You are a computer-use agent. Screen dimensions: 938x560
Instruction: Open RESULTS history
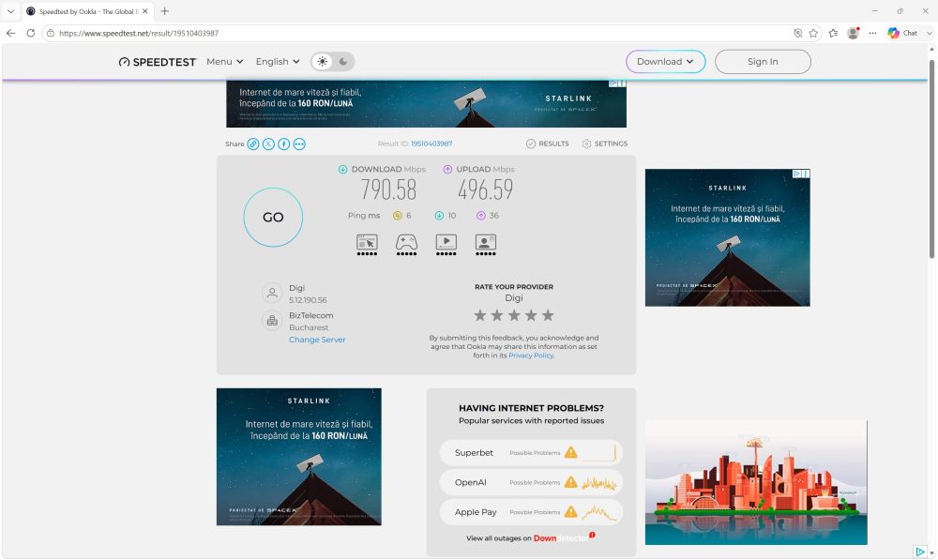548,144
